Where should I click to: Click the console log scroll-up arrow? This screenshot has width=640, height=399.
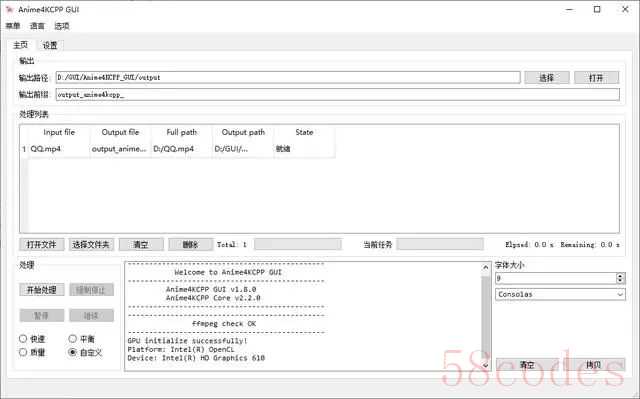(485, 268)
